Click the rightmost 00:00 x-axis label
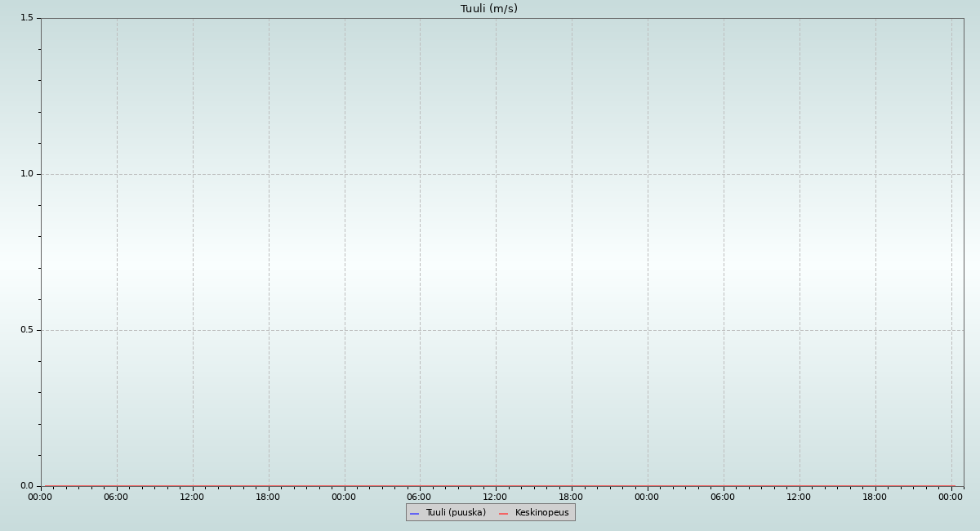The height and width of the screenshot is (531, 980). tap(951, 497)
